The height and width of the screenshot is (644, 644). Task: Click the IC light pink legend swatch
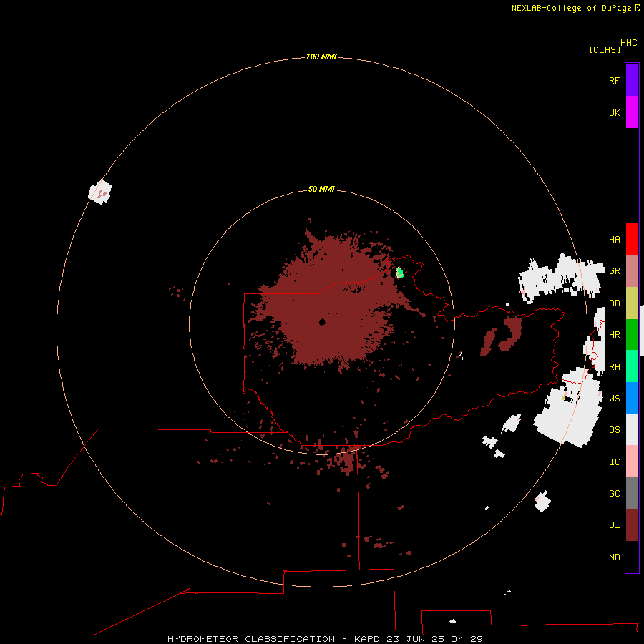pyautogui.click(x=632, y=462)
